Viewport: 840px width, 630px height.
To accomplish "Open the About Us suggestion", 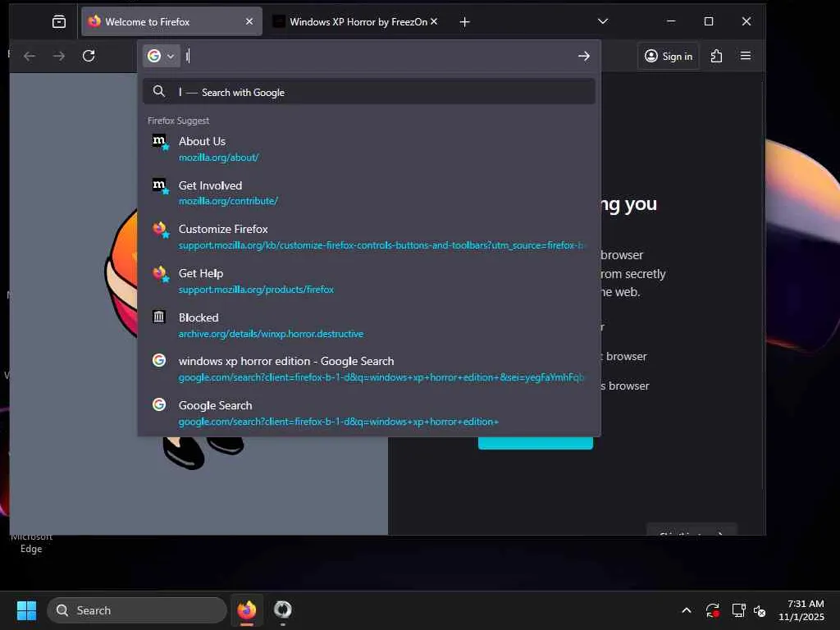I will coord(368,148).
